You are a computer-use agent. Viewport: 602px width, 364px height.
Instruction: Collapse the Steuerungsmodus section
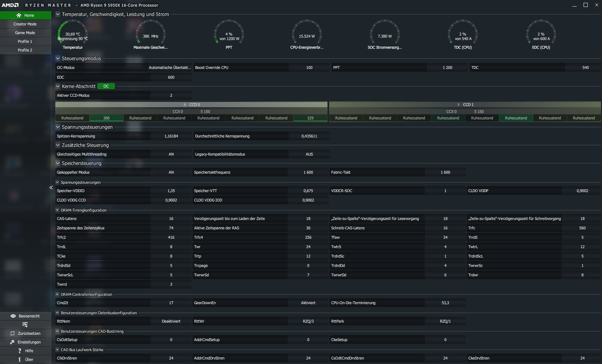(58, 58)
